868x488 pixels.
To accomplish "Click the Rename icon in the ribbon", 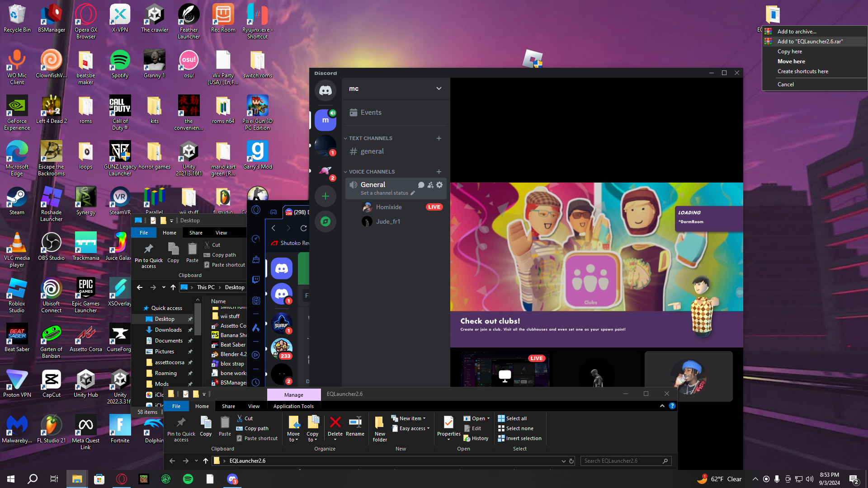I will point(355,426).
